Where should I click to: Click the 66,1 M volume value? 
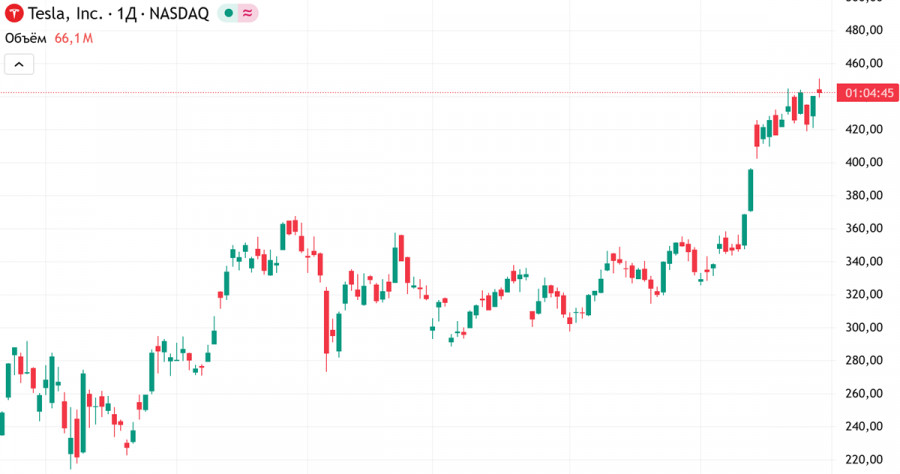(74, 38)
